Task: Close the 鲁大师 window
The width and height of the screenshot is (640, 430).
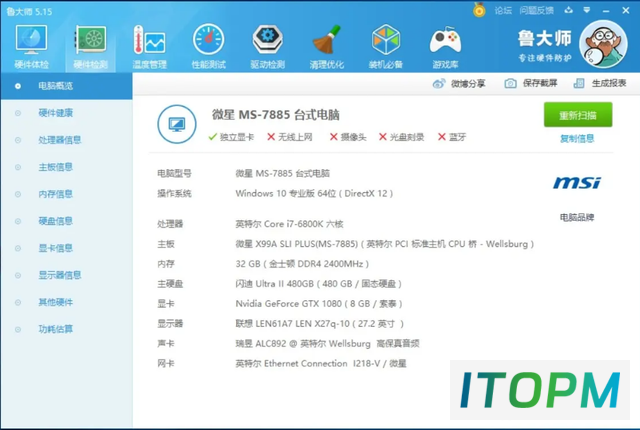Action: [x=626, y=11]
